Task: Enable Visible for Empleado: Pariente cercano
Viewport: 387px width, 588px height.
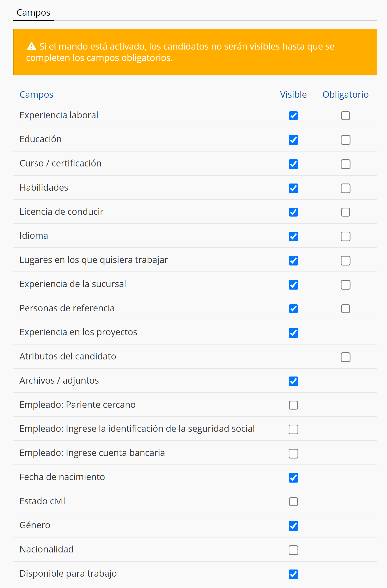Action: (x=293, y=405)
